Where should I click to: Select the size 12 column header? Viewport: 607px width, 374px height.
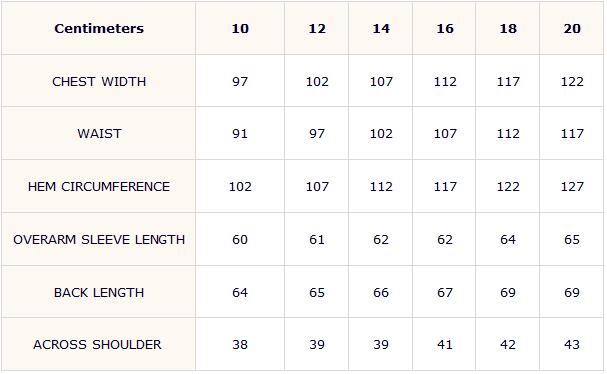click(x=317, y=29)
